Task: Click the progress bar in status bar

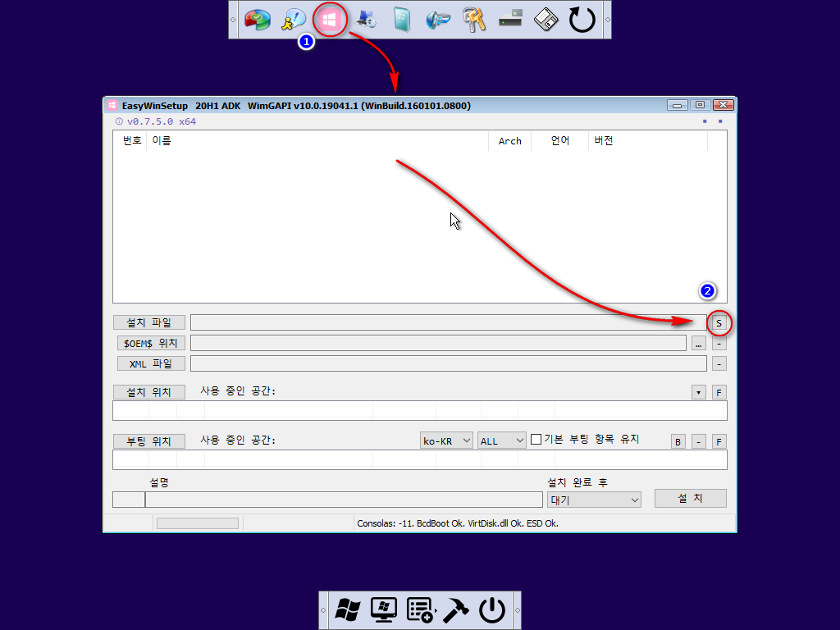Action: [197, 523]
